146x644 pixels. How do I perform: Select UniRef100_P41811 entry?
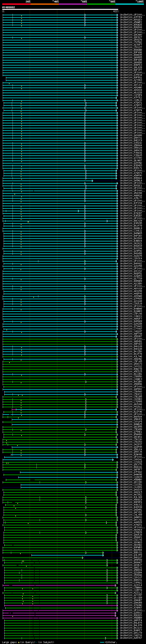click(131, 407)
